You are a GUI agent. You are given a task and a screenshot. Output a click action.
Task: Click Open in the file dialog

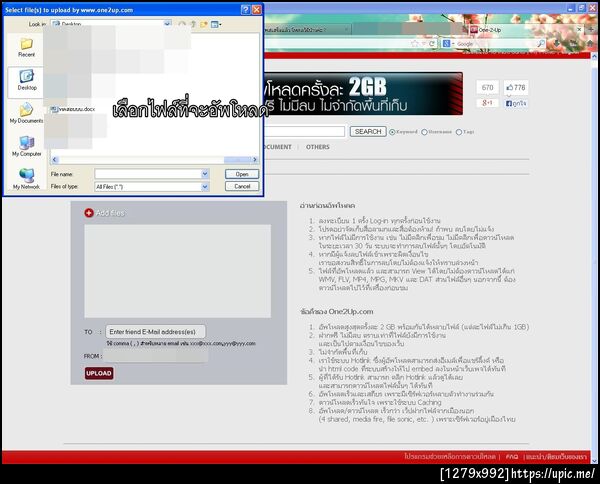(242, 174)
